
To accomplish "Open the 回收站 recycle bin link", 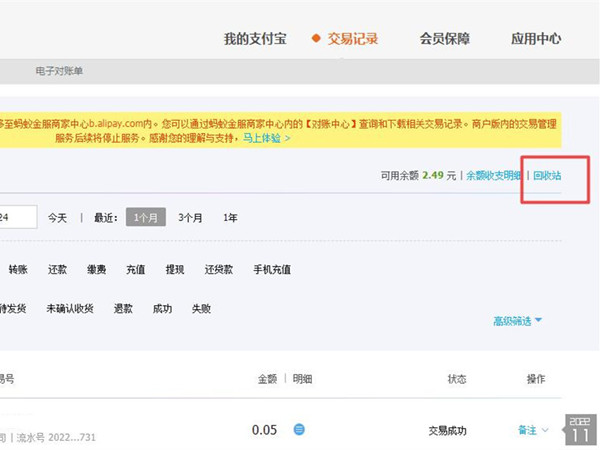I will pyautogui.click(x=547, y=176).
